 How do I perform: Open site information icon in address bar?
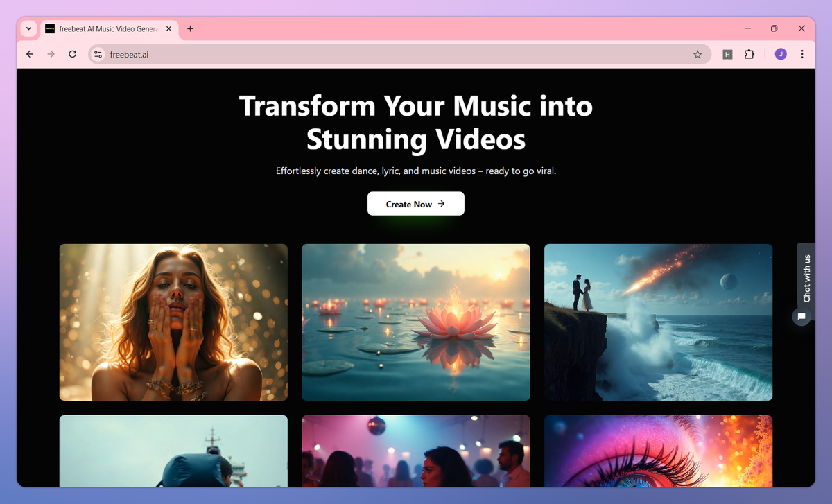pyautogui.click(x=98, y=54)
